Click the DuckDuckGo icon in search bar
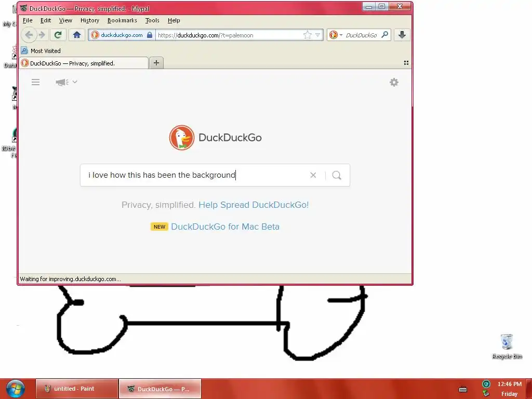532x399 pixels. (x=333, y=35)
